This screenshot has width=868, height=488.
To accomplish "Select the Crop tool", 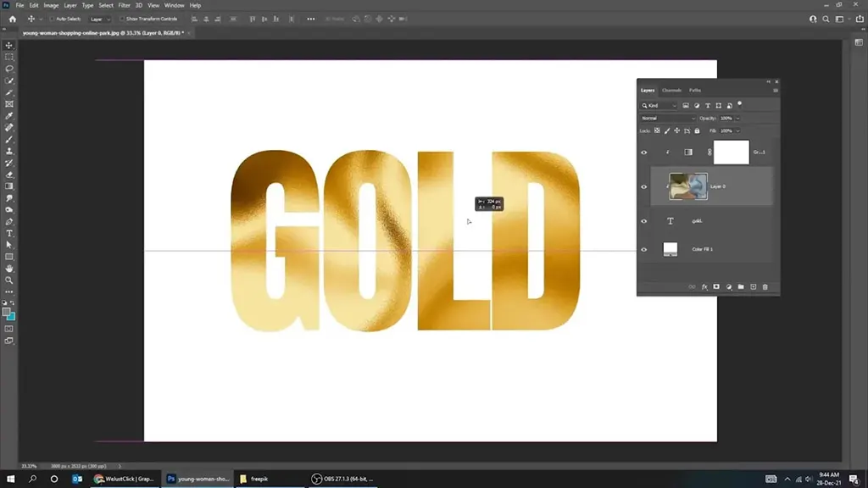I will coord(8,92).
